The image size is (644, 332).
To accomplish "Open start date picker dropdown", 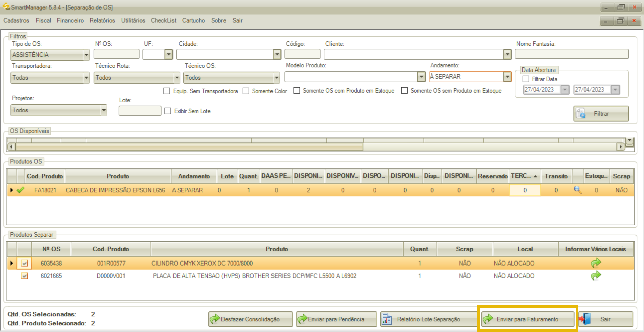I will tap(565, 90).
